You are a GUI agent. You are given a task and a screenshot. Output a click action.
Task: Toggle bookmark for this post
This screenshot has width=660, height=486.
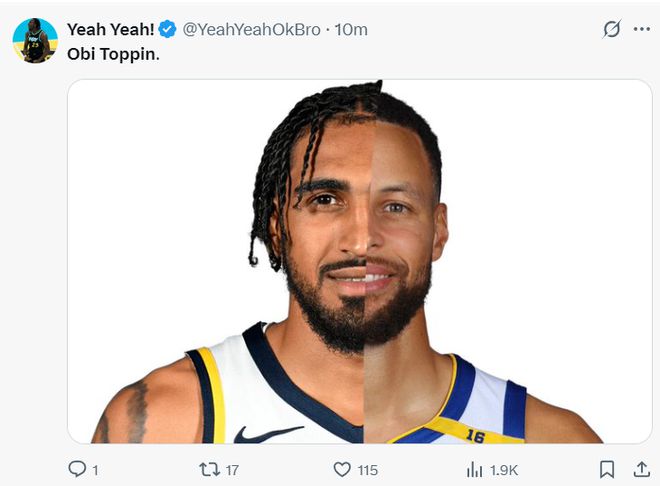click(606, 469)
